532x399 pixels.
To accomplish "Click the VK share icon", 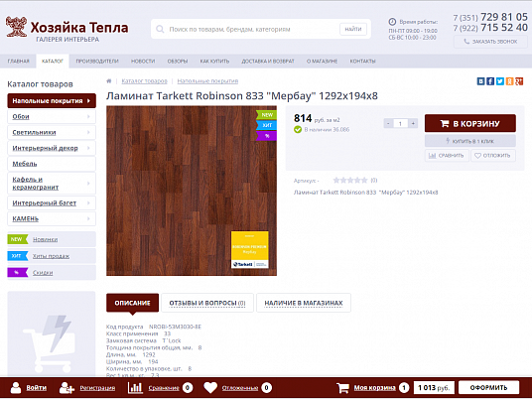I will point(480,81).
